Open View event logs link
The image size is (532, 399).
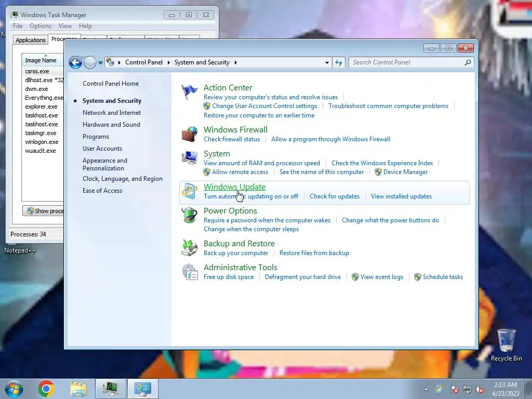click(x=382, y=277)
